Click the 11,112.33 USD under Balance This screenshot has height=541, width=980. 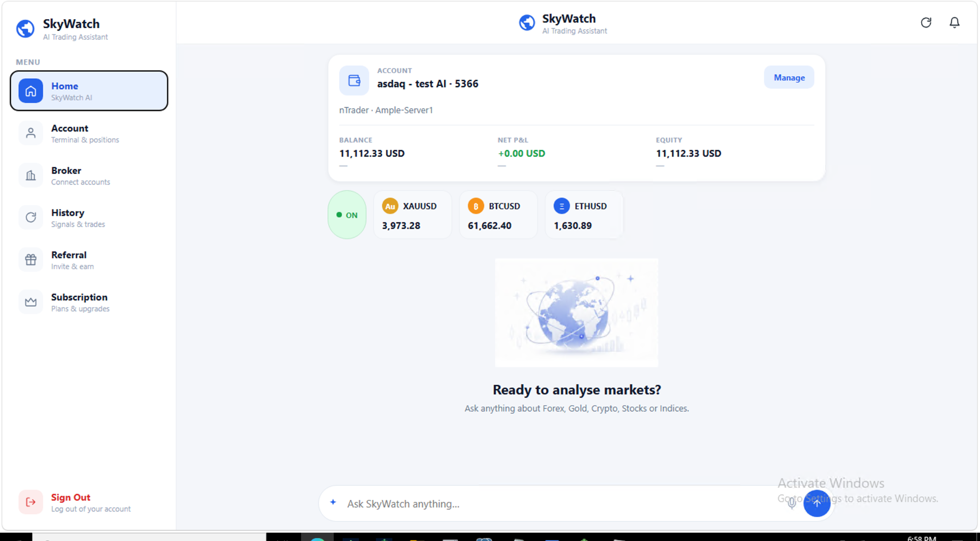[372, 153]
